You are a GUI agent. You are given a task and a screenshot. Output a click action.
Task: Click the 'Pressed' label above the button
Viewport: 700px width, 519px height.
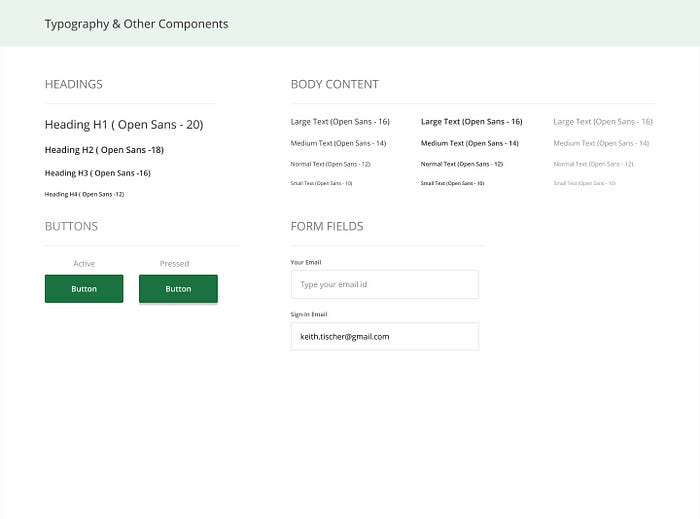pos(175,264)
